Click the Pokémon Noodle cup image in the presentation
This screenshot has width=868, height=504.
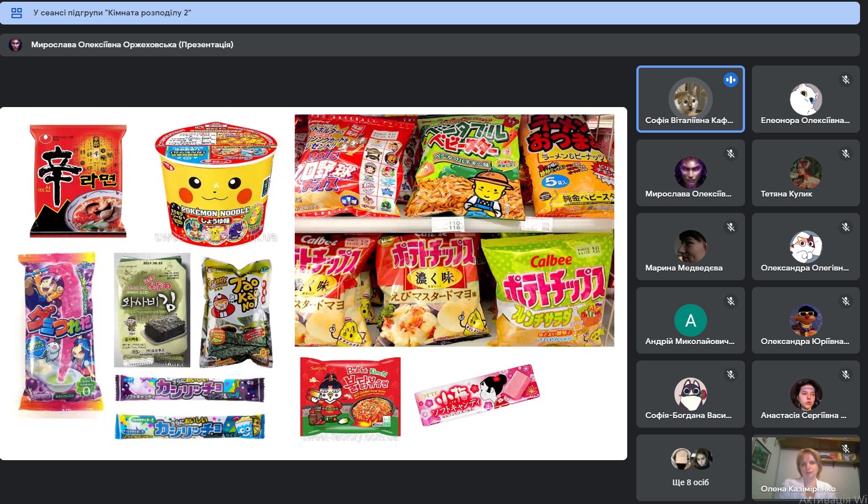216,183
